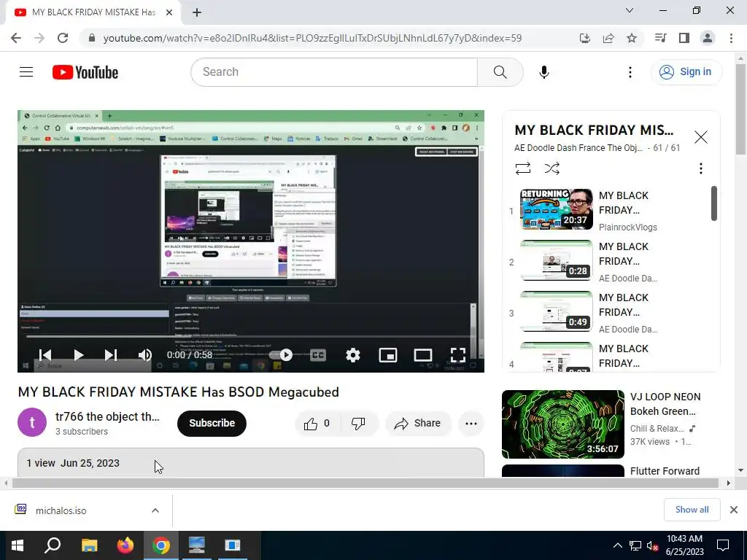
Task: Open downloaded michalos.iso file
Action: (x=61, y=510)
